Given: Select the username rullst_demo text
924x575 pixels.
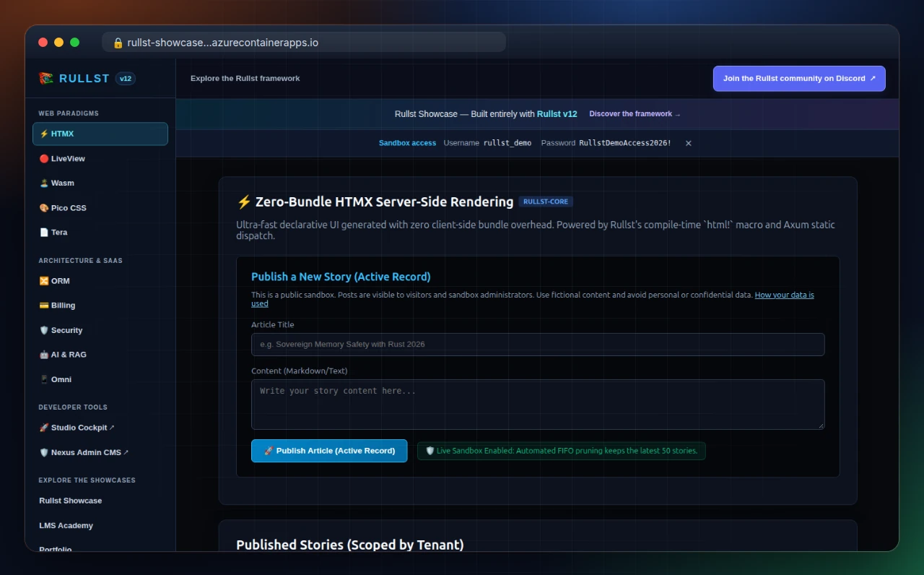Looking at the screenshot, I should click(507, 143).
